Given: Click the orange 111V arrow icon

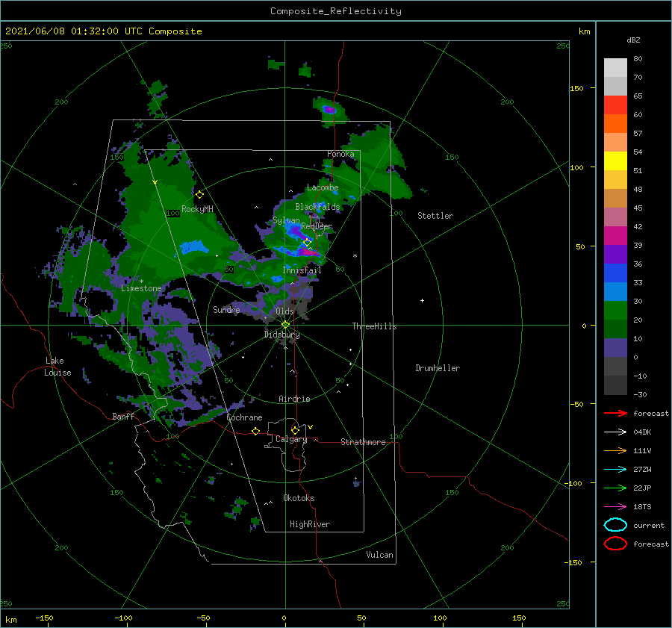Looking at the screenshot, I should tap(615, 450).
